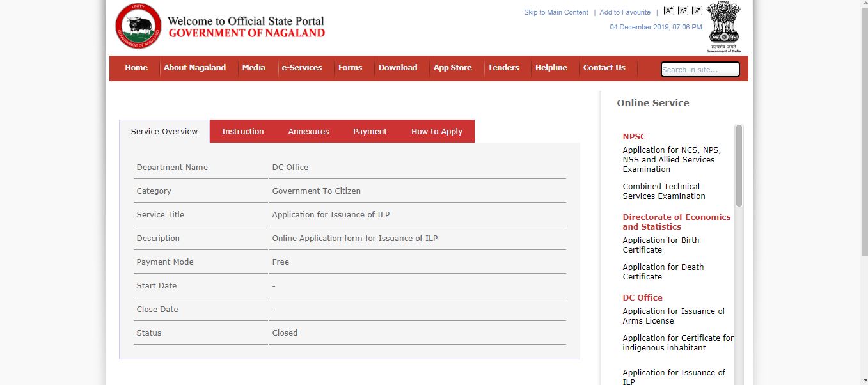Click the Add to Favourite link
Screen dimensions: 868x385
(x=625, y=12)
